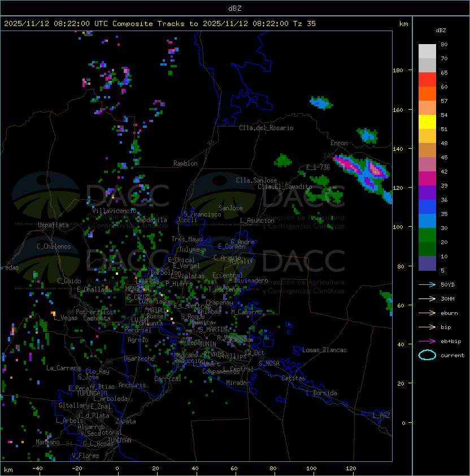Click 'Clla.SanJose' label
Screen dimensions: 470x476
coord(256,180)
